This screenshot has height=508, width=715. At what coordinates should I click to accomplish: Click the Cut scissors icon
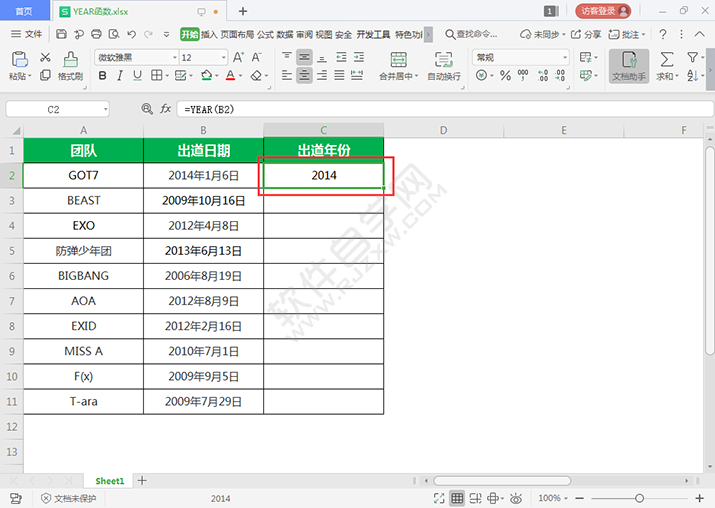[45, 57]
